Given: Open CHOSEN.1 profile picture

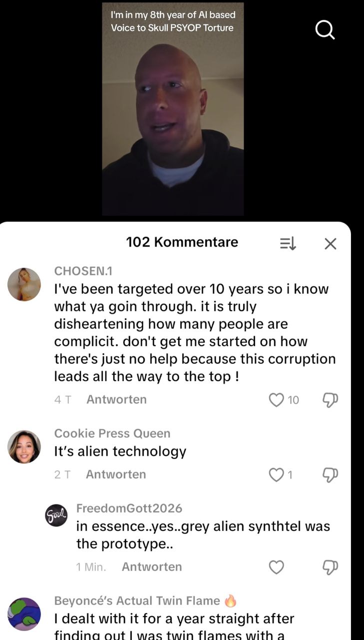Looking at the screenshot, I should point(24,284).
